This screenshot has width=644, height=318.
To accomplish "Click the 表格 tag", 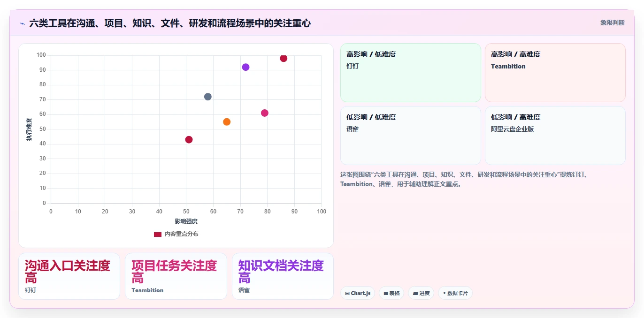I will 391,293.
